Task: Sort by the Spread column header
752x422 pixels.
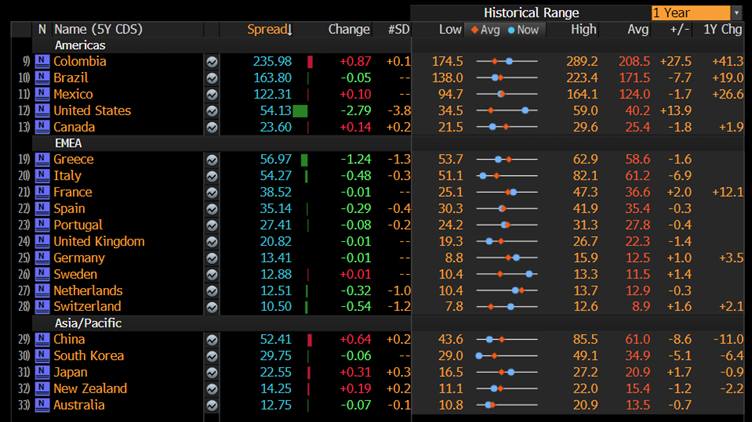Action: pyautogui.click(x=270, y=29)
